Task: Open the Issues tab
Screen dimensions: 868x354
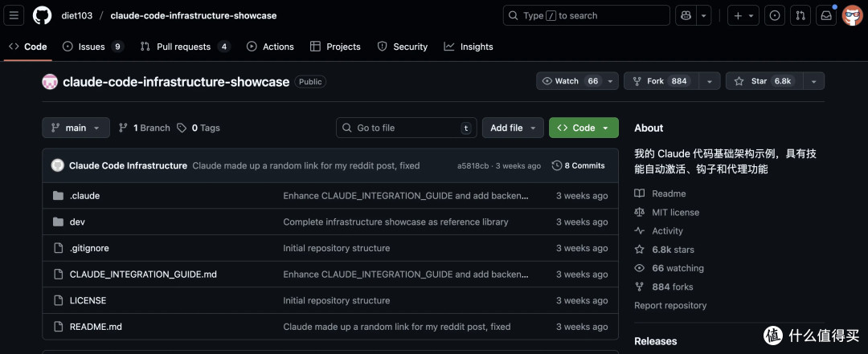Action: click(93, 47)
